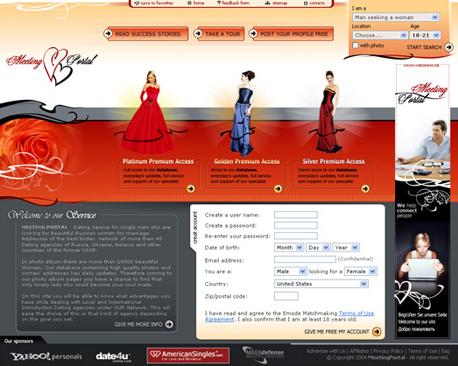458x366 pixels.
Task: Open the You are a Male dropdown
Action: pyautogui.click(x=290, y=271)
